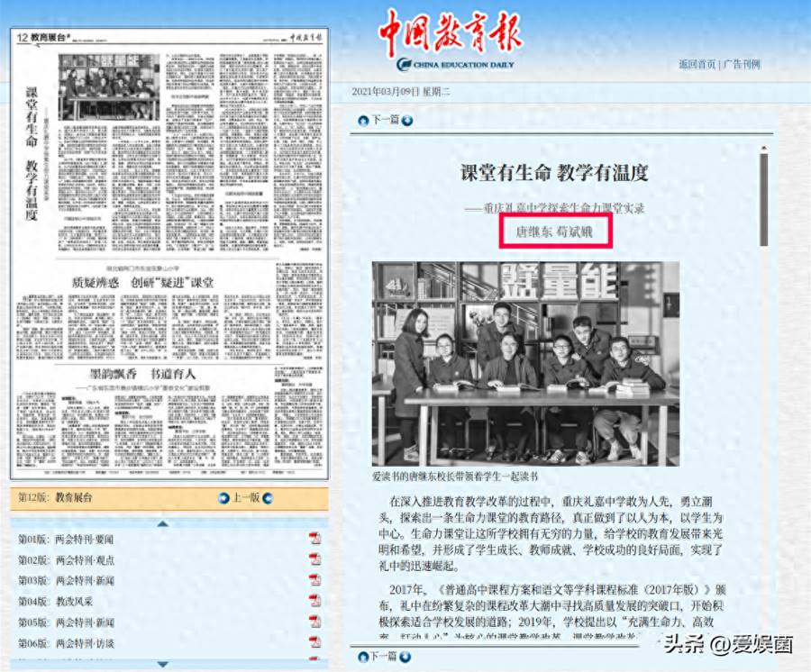811x672 pixels.
Task: Open 第02版: 两会特刊·观点
Action: [66, 559]
